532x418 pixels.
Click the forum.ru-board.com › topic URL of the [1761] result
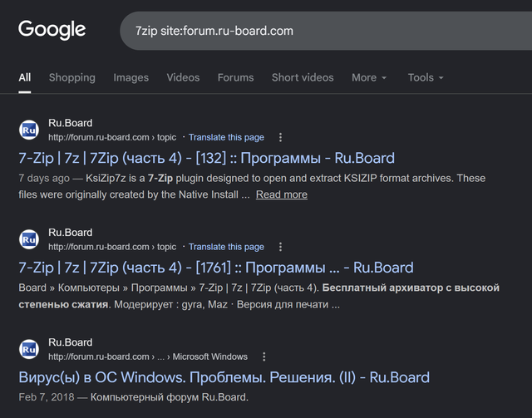coord(112,247)
